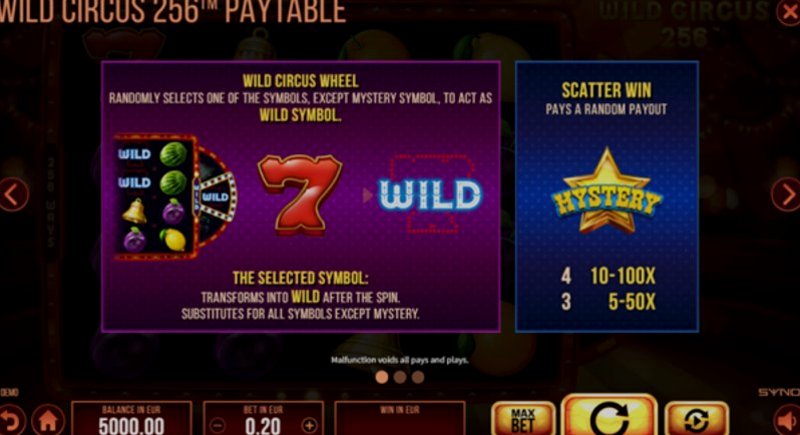Click the back arrow icon bottom left

tap(10, 421)
